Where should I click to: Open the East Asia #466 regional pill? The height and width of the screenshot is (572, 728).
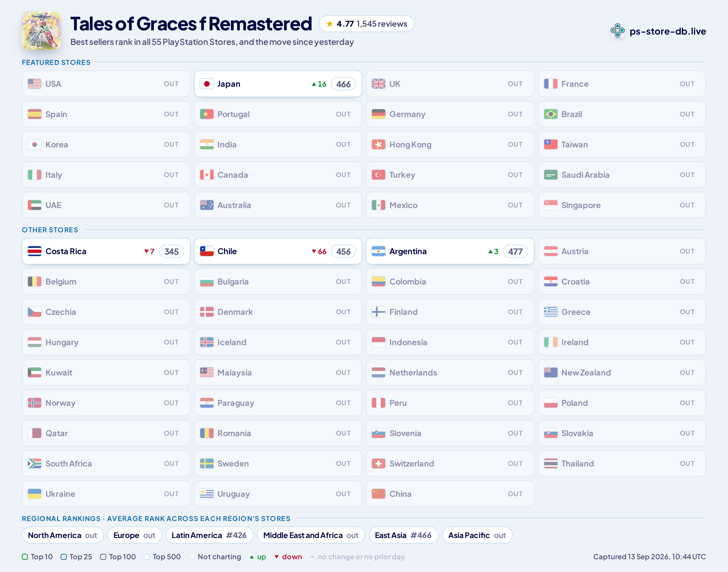pos(403,535)
